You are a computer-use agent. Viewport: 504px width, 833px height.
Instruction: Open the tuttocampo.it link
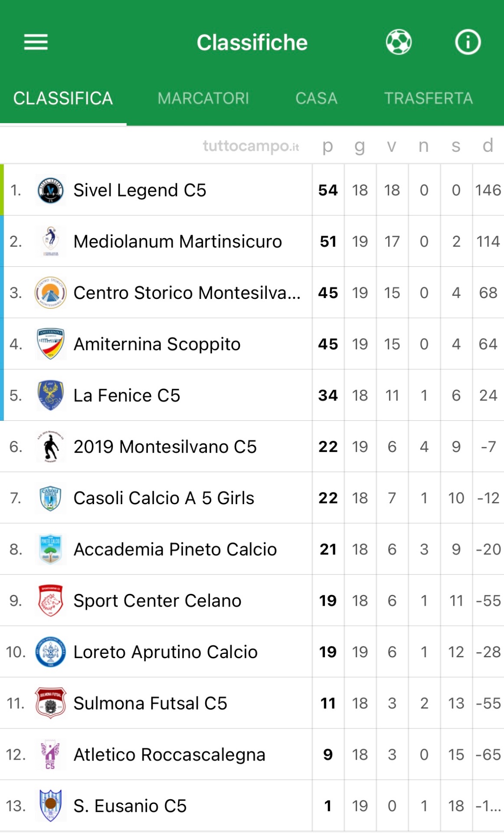pos(251,146)
